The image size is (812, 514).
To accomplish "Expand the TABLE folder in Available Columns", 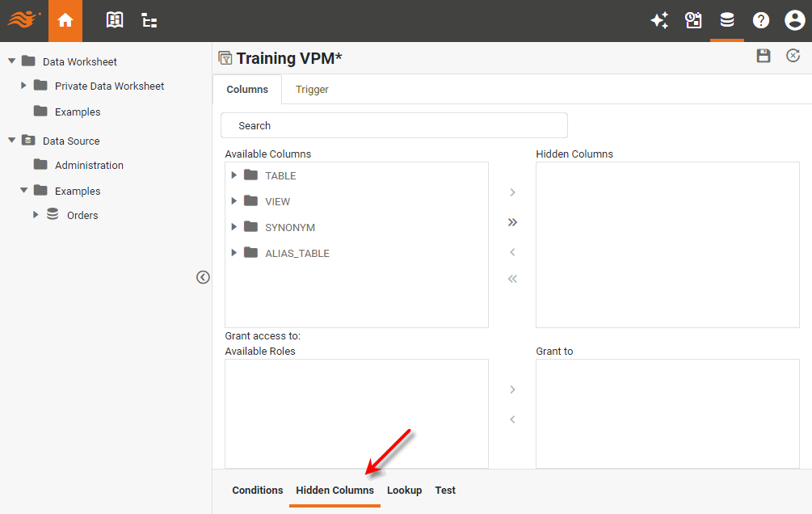I will 234,175.
